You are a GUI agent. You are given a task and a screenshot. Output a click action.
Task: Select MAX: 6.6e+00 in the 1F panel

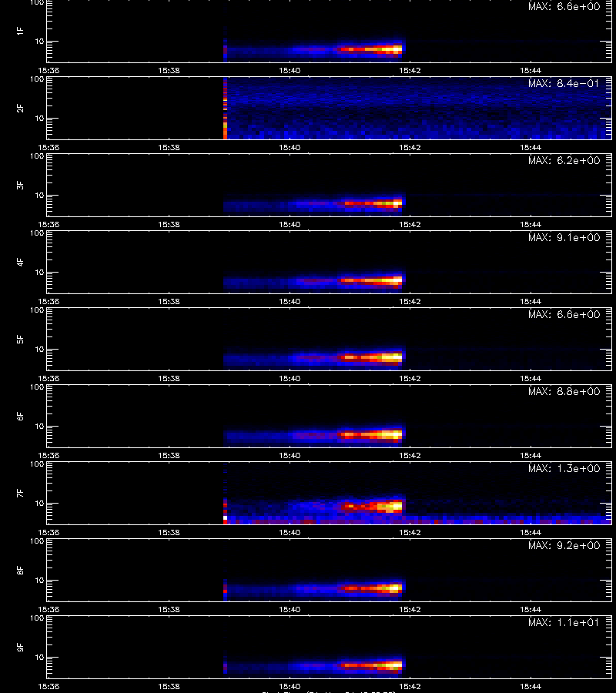(x=564, y=7)
